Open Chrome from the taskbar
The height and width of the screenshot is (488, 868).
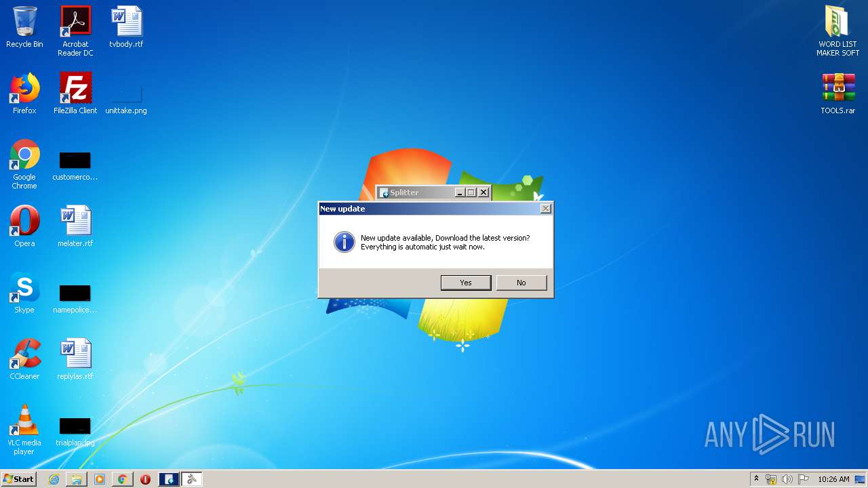click(122, 479)
